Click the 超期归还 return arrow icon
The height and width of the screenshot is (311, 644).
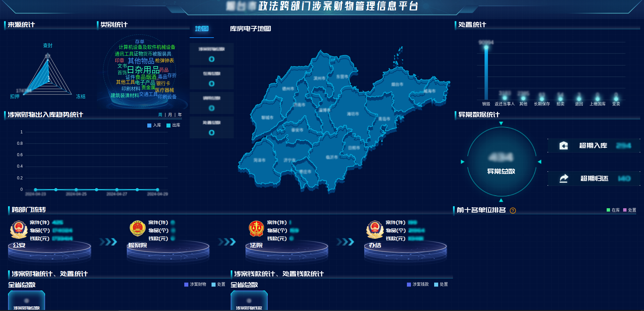point(564,178)
